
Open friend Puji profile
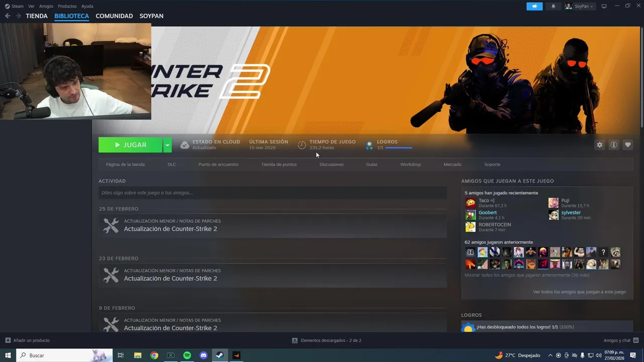click(566, 201)
